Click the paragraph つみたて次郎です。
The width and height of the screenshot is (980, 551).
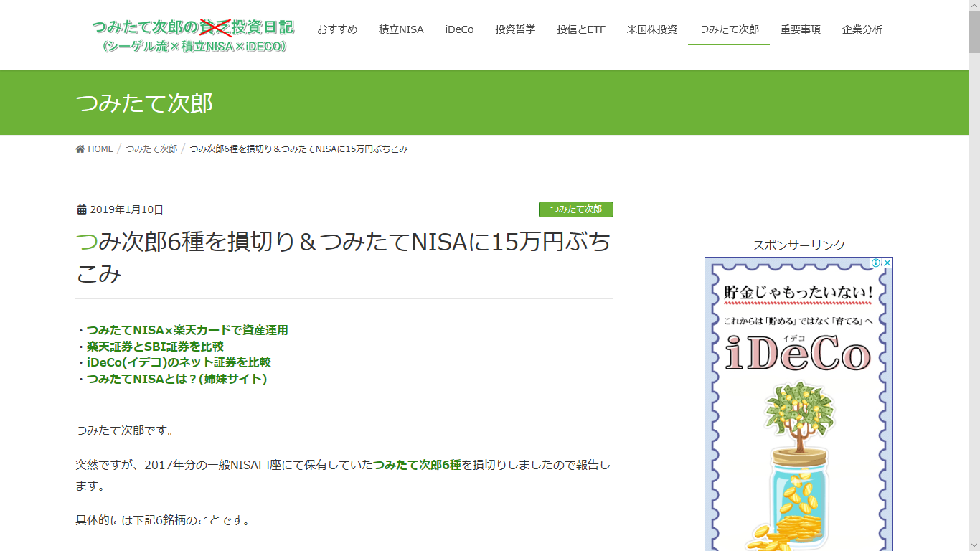point(125,430)
